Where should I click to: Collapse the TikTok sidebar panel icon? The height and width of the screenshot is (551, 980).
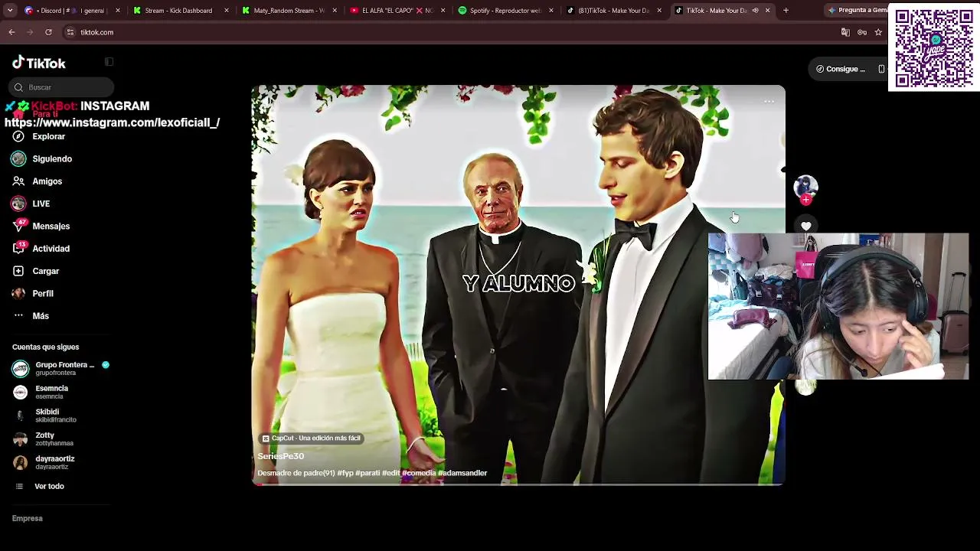pyautogui.click(x=109, y=62)
